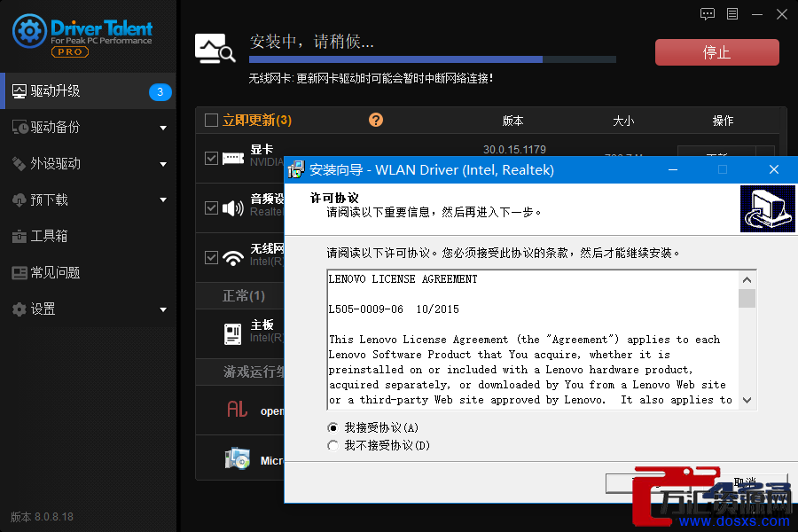Click the 驱动升级 monitor icon in sidebar

click(20, 91)
